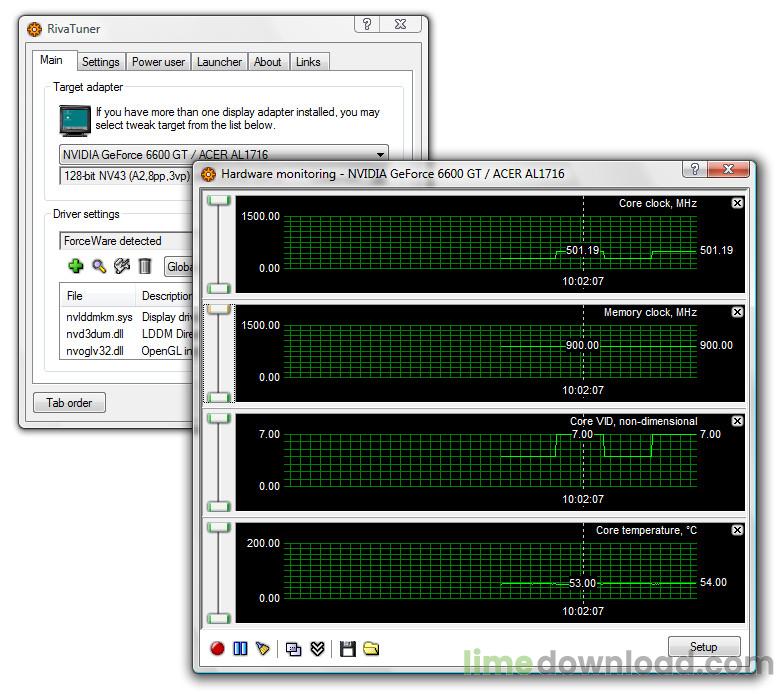
Task: Click the green plus add icon
Action: pyautogui.click(x=75, y=266)
